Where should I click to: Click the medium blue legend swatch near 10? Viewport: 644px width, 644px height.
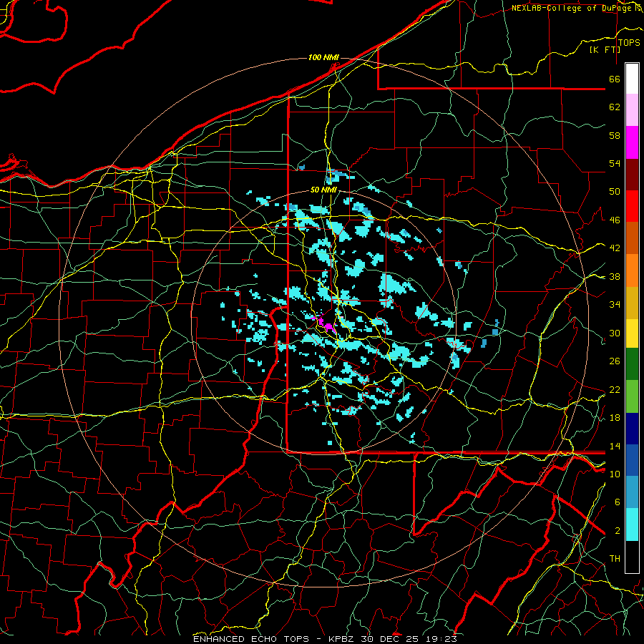632,460
